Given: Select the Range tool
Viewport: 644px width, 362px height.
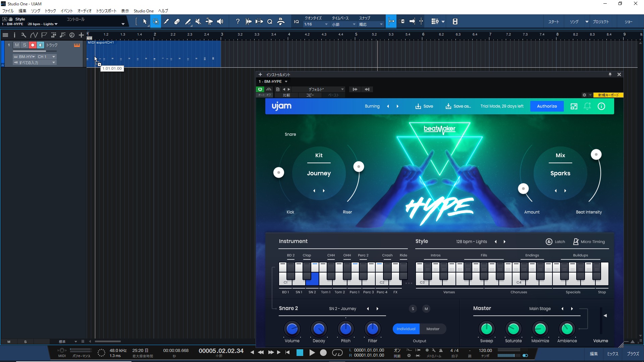Looking at the screenshot, I should pos(156,21).
